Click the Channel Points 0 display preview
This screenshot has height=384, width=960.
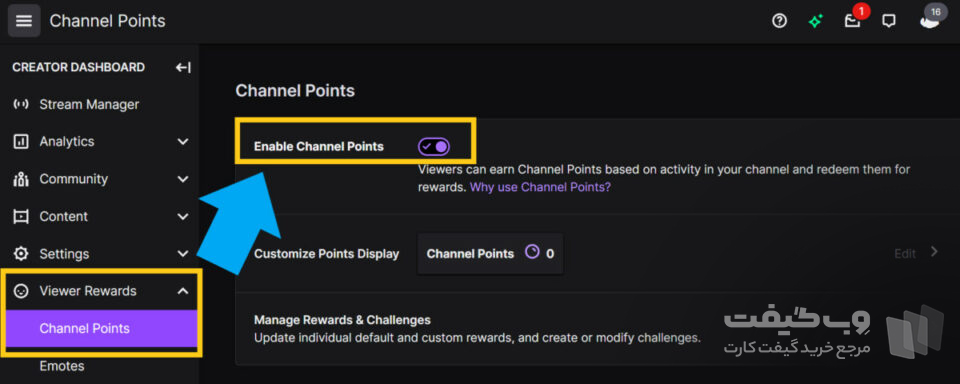[x=490, y=253]
